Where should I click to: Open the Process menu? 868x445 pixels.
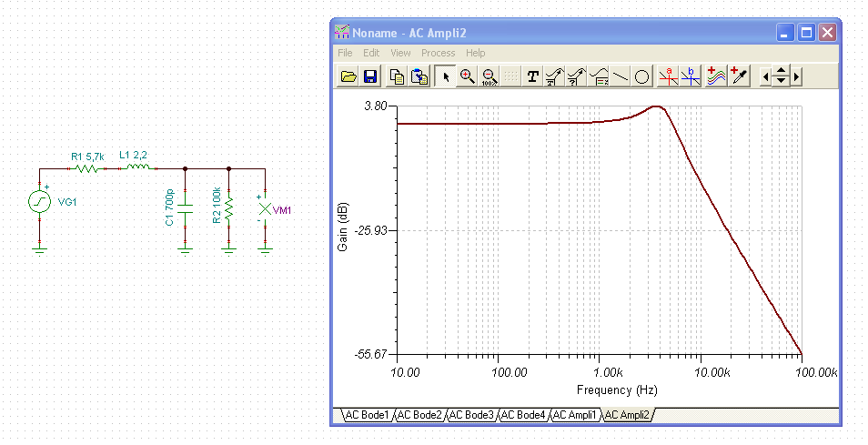click(x=438, y=53)
